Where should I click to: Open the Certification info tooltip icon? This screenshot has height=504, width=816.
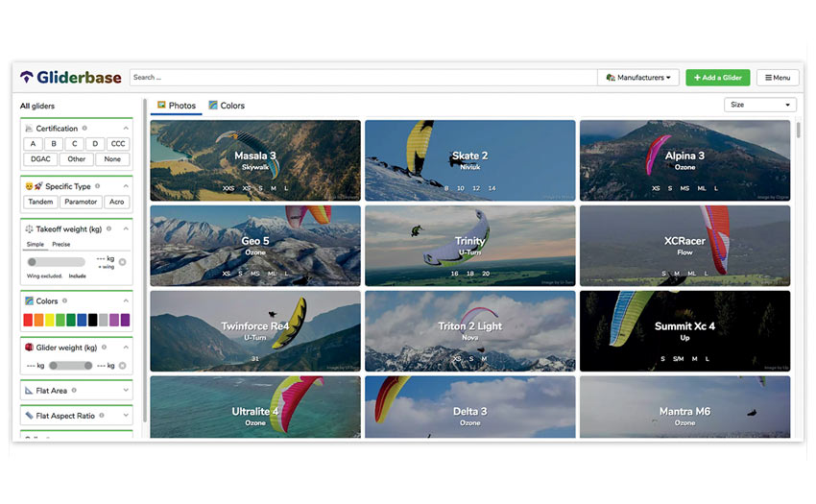pos(84,128)
